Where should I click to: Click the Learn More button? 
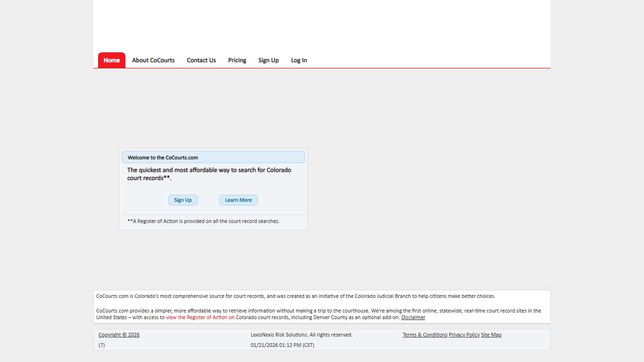point(238,200)
